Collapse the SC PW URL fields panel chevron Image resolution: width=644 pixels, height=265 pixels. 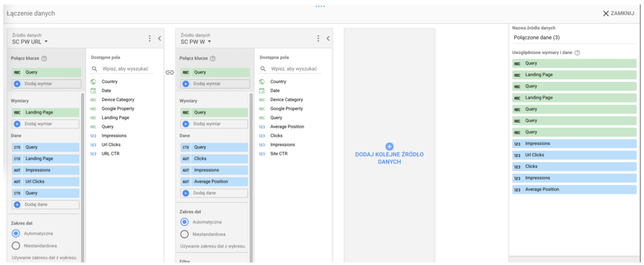[159, 38]
